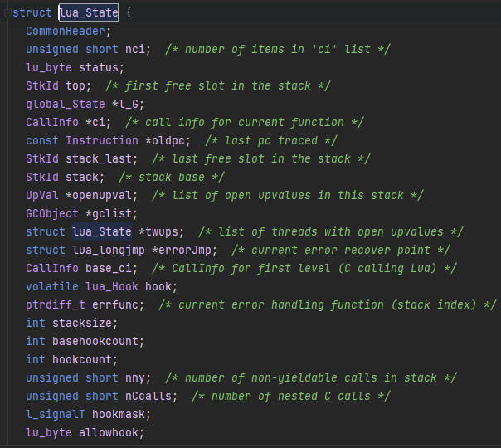This screenshot has width=501, height=448.
Task: Click the ptrdiff_t type before errfunc
Action: click(x=56, y=305)
